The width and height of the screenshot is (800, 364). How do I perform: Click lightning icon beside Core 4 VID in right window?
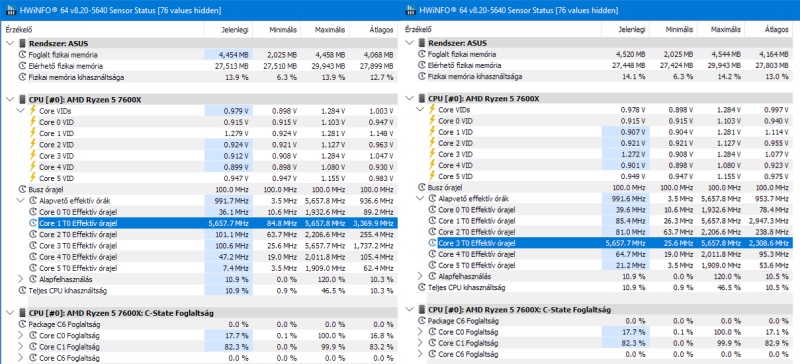click(x=433, y=165)
